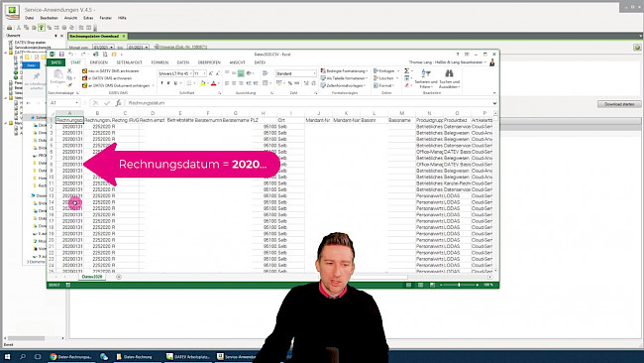Click the undo arrow in Excel title bar
The image size is (644, 363).
coord(71,55)
